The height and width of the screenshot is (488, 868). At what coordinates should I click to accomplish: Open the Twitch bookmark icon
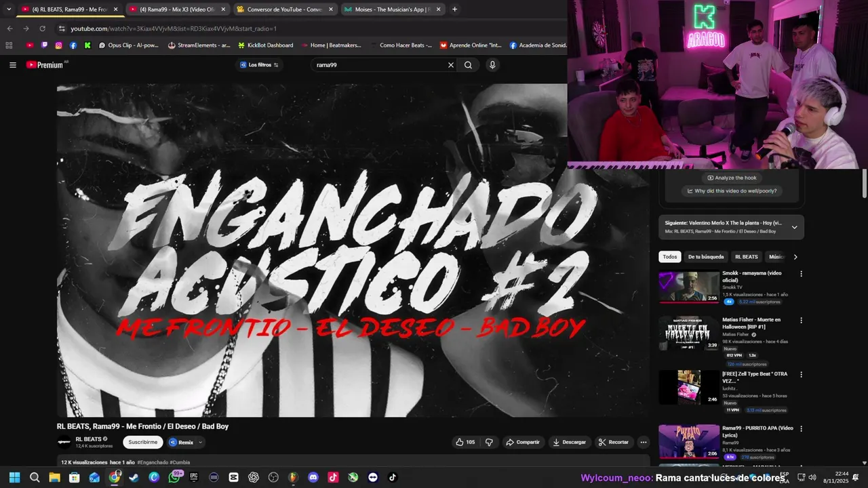(x=44, y=45)
